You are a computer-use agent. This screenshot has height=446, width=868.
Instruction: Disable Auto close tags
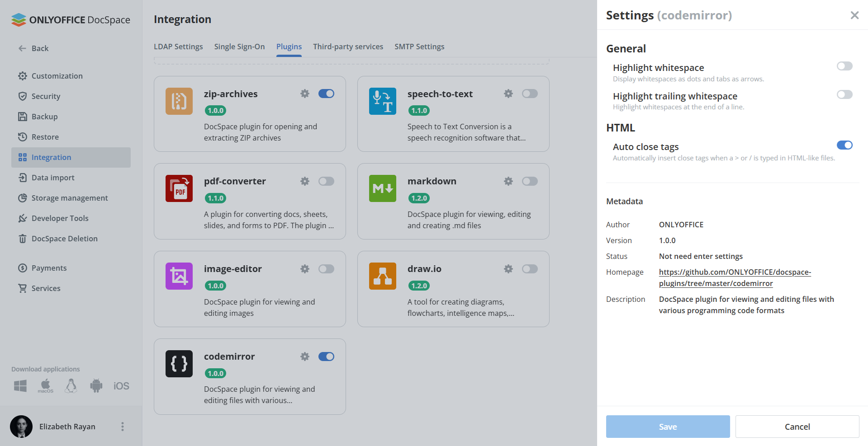coord(844,145)
